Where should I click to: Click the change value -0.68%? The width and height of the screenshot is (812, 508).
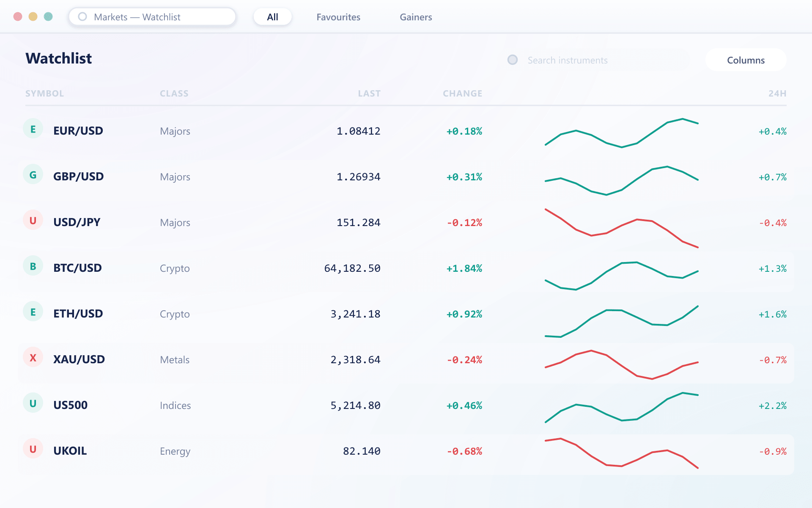click(x=464, y=451)
